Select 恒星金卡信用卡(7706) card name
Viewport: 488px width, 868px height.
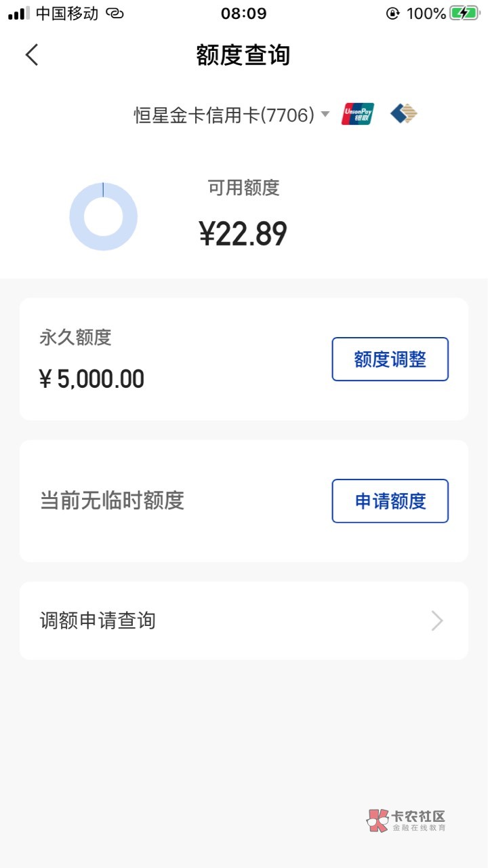(224, 115)
